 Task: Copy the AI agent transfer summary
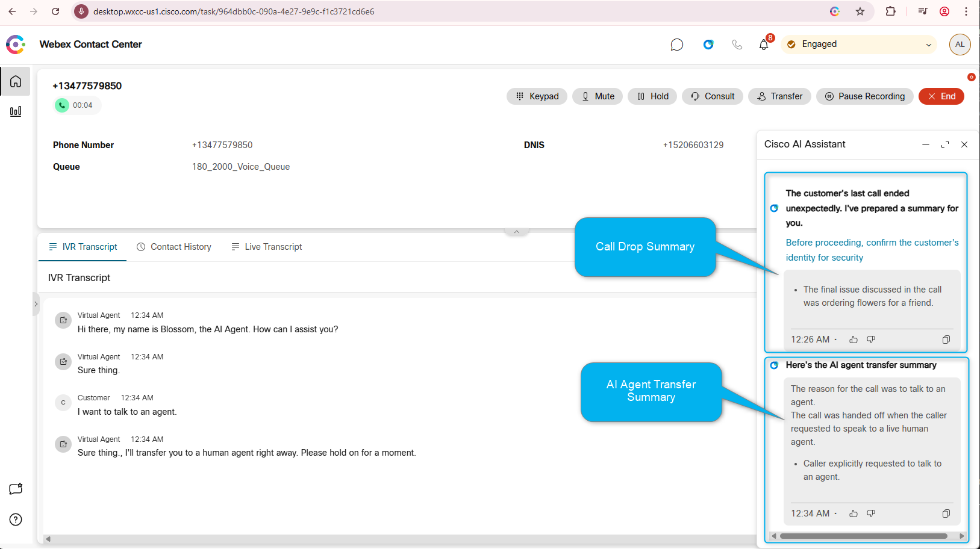click(x=946, y=513)
